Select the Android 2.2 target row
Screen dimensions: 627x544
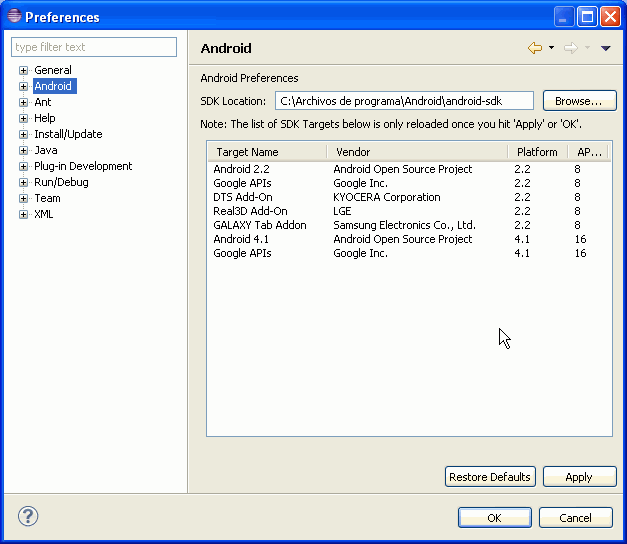coord(409,169)
